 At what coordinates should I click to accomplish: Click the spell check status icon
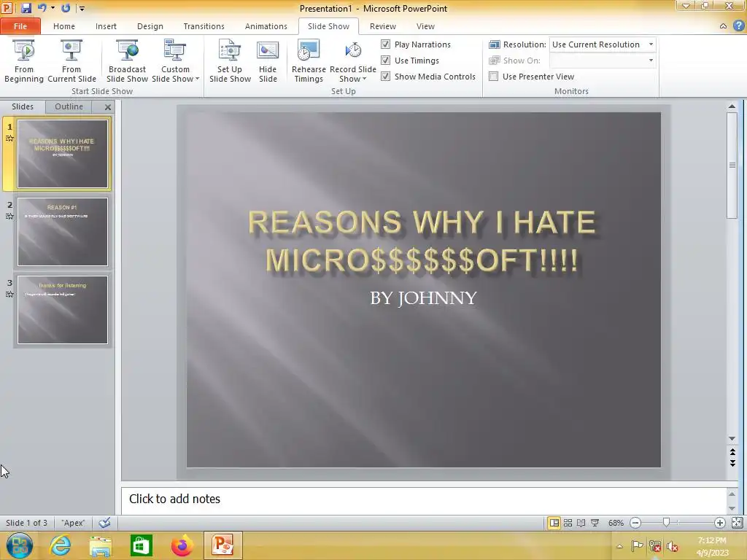[x=104, y=523]
